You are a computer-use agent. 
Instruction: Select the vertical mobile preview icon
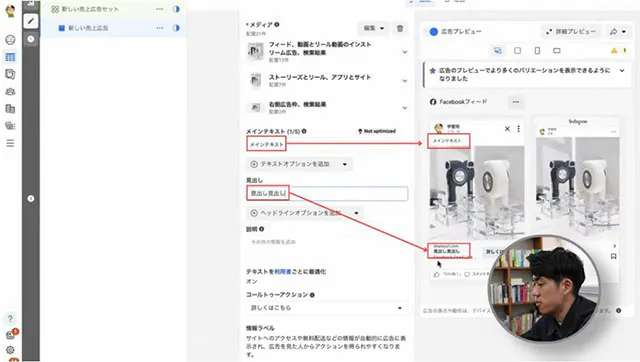click(x=537, y=51)
